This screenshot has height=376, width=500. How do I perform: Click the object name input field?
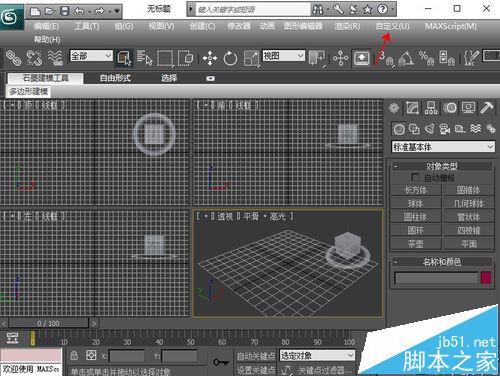(x=436, y=278)
